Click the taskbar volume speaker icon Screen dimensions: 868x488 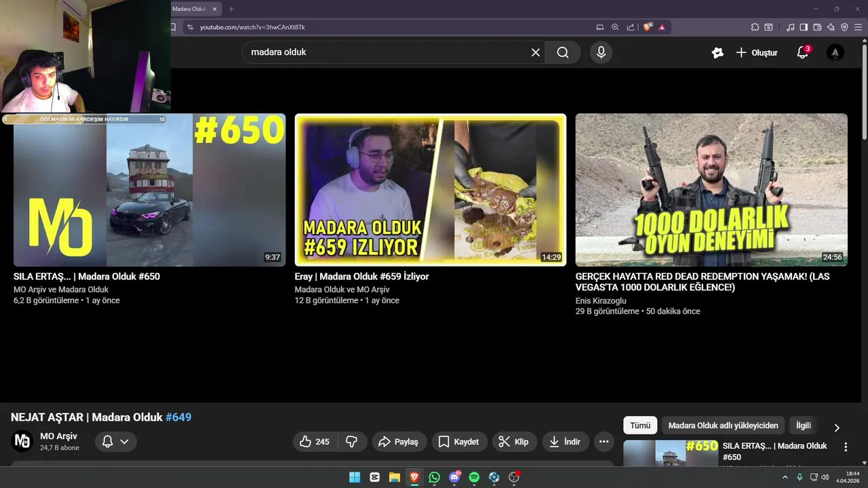(825, 477)
